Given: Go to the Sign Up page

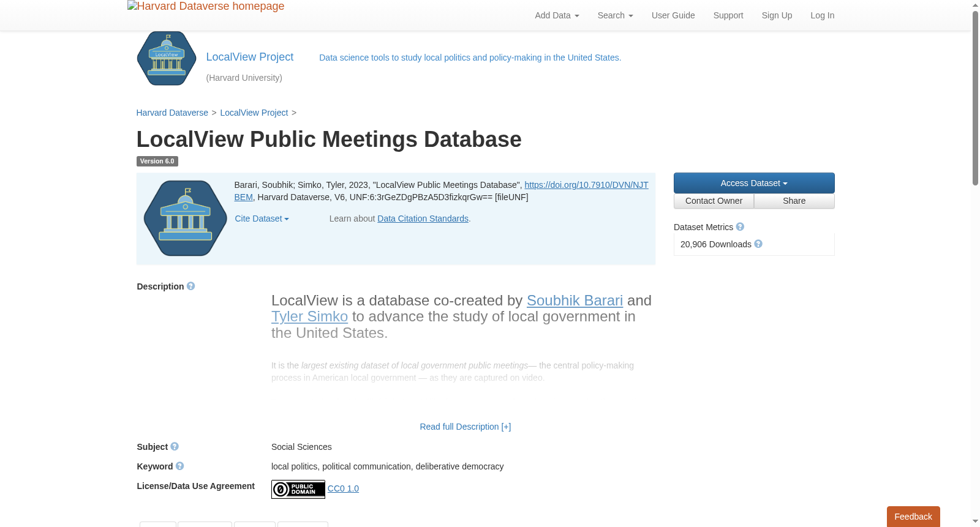Looking at the screenshot, I should [777, 15].
